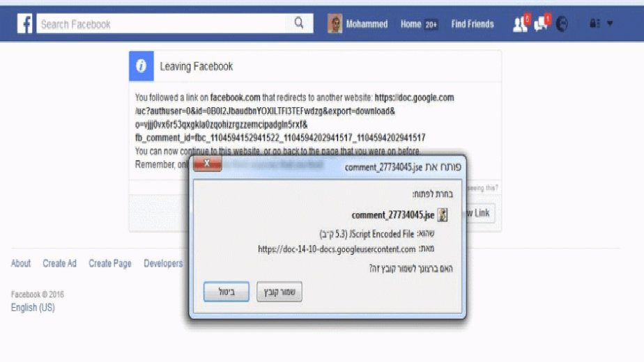The image size is (644, 362).
Task: Expand the account menu dropdown arrow
Action: coord(610,24)
